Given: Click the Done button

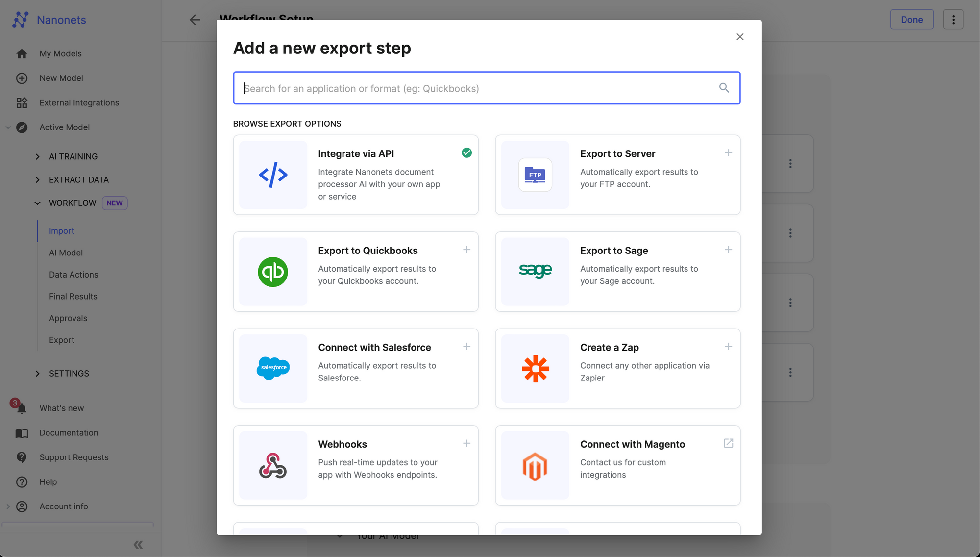Looking at the screenshot, I should point(911,20).
